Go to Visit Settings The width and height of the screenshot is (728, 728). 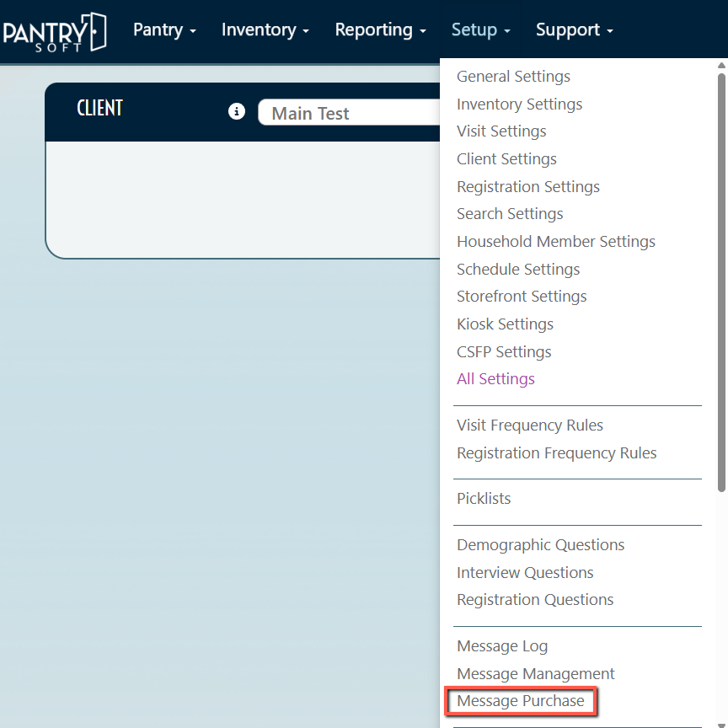501,131
